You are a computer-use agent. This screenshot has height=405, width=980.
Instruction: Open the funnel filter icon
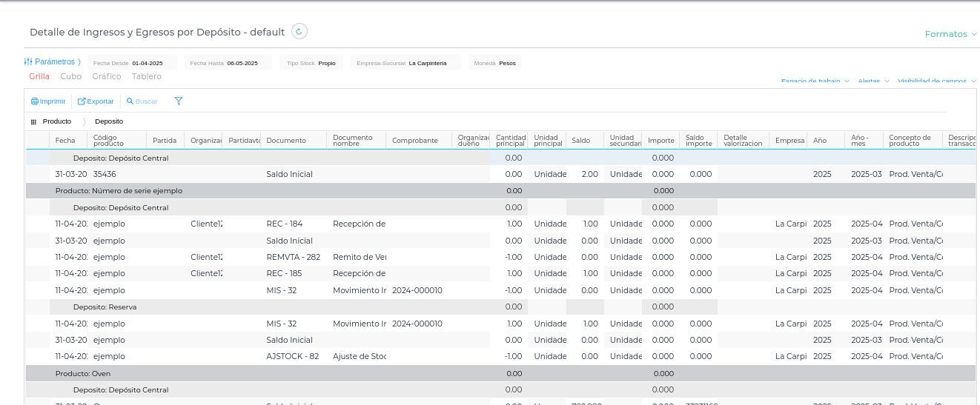coord(179,101)
